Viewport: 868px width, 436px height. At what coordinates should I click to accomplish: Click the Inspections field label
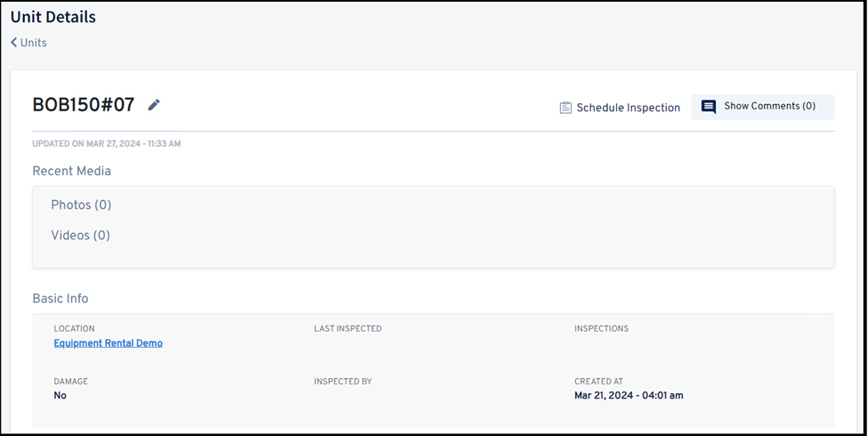(601, 328)
